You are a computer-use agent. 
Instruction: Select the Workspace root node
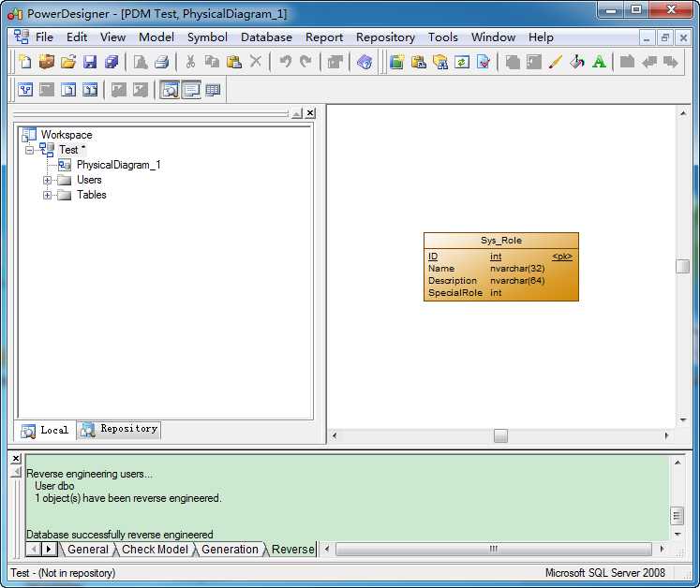click(x=67, y=135)
